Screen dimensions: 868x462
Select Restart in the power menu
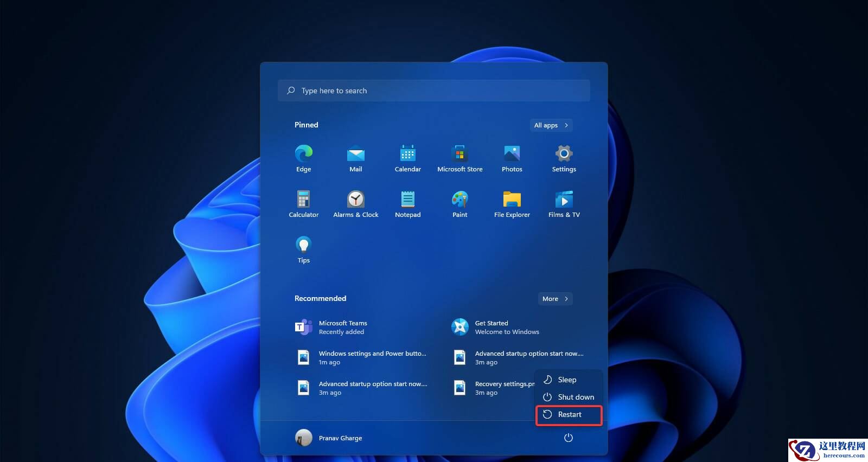click(x=569, y=415)
